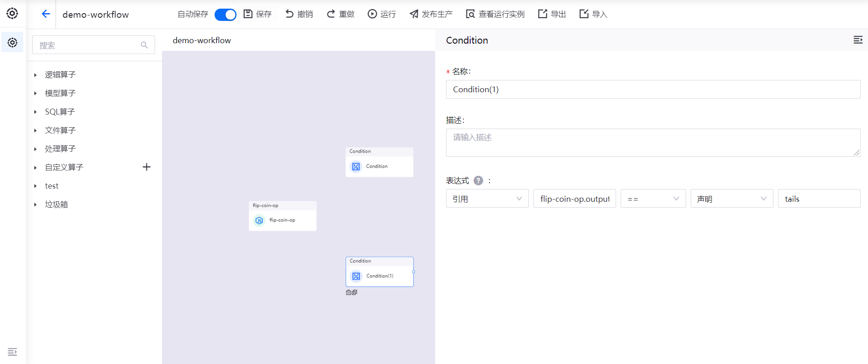Delete the Condition(1) node via trash icon
The image size is (868, 364).
click(x=349, y=293)
